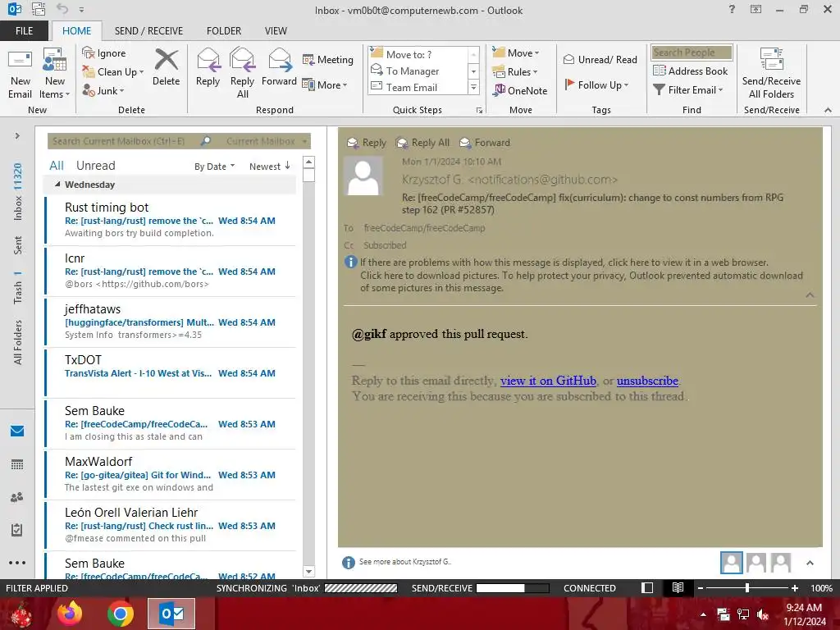
Task: Open the FILE tab
Action: tap(24, 31)
